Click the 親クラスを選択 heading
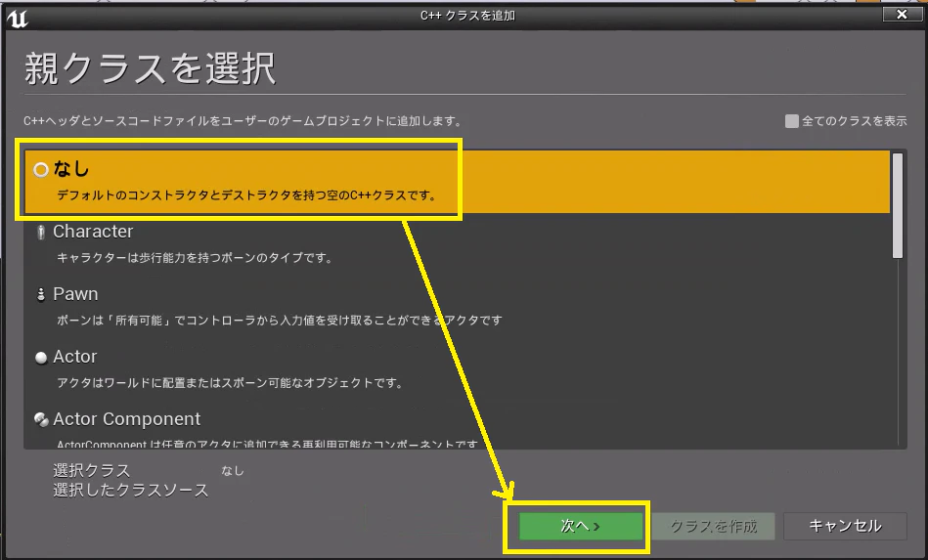Screen dimensions: 928x560 pos(150,68)
